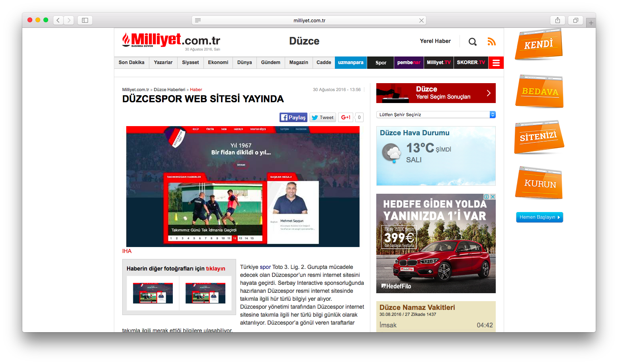618x364 pixels.
Task: Click the Safari forward arrow button
Action: point(69,20)
